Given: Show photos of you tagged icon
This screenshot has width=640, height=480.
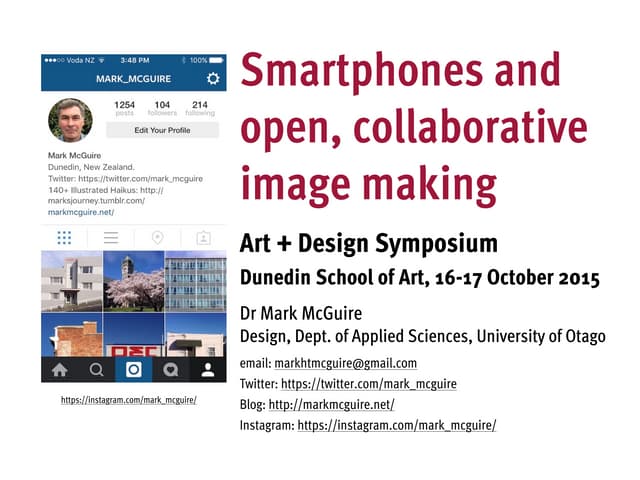Looking at the screenshot, I should [203, 238].
